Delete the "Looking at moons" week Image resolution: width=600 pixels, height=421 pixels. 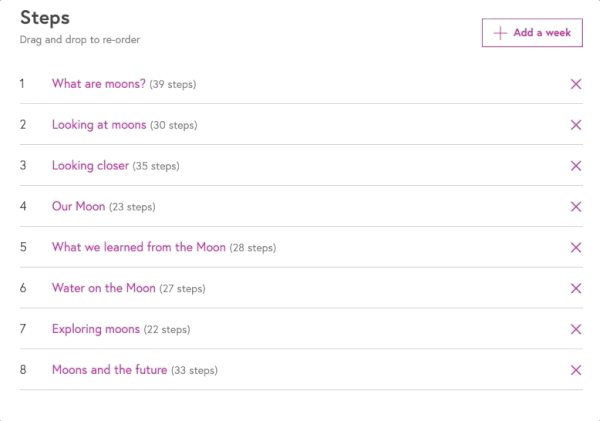click(576, 125)
